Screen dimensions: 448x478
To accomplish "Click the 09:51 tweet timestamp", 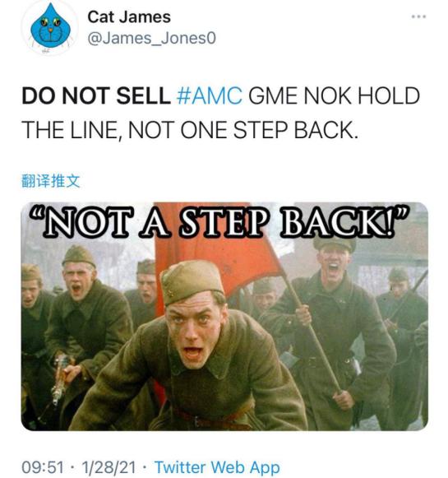I will point(43,467).
